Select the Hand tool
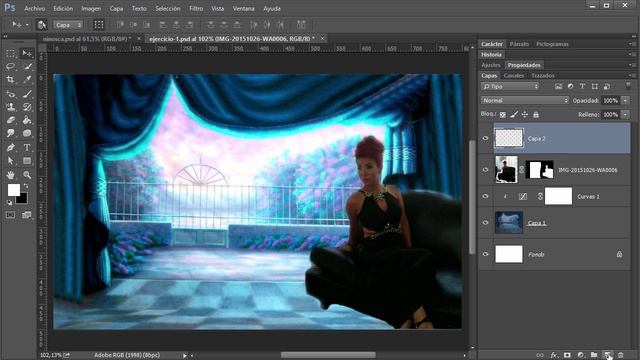640x360 pixels. coord(11,175)
